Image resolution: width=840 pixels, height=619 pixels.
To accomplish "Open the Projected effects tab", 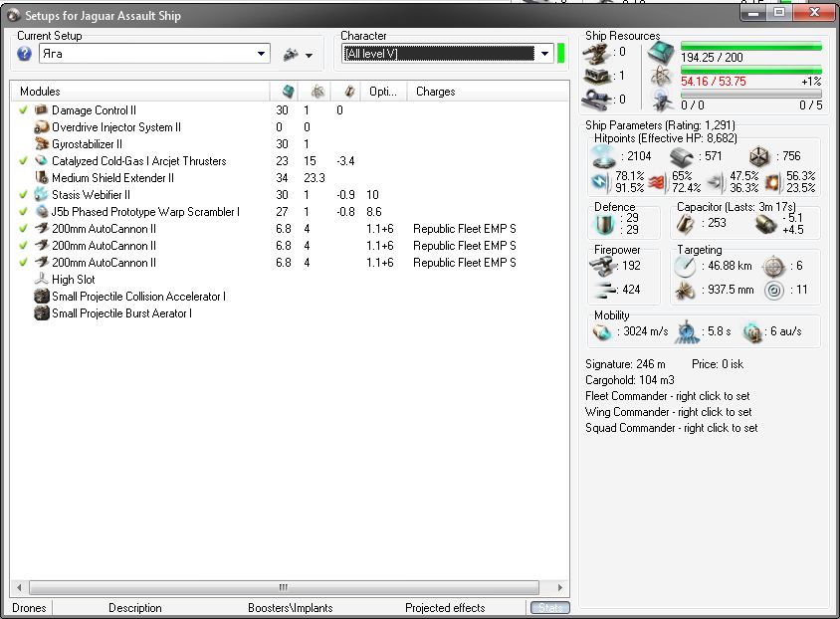I will tap(445, 608).
